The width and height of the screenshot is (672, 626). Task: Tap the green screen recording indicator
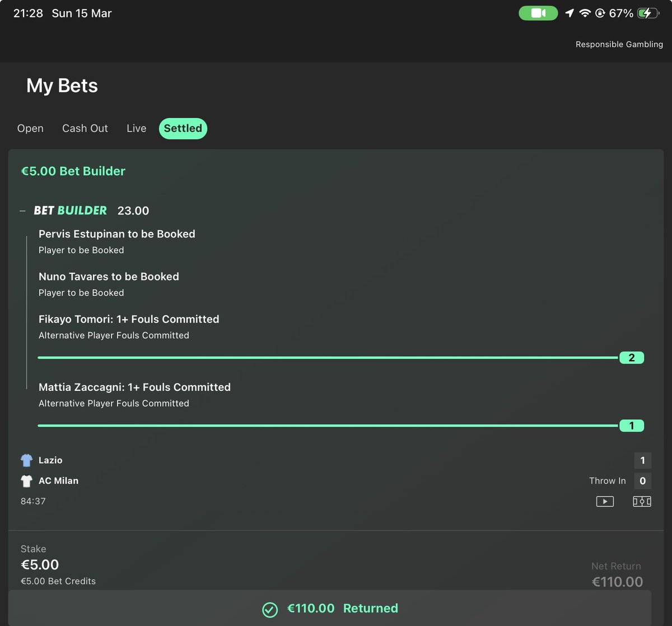pyautogui.click(x=538, y=13)
